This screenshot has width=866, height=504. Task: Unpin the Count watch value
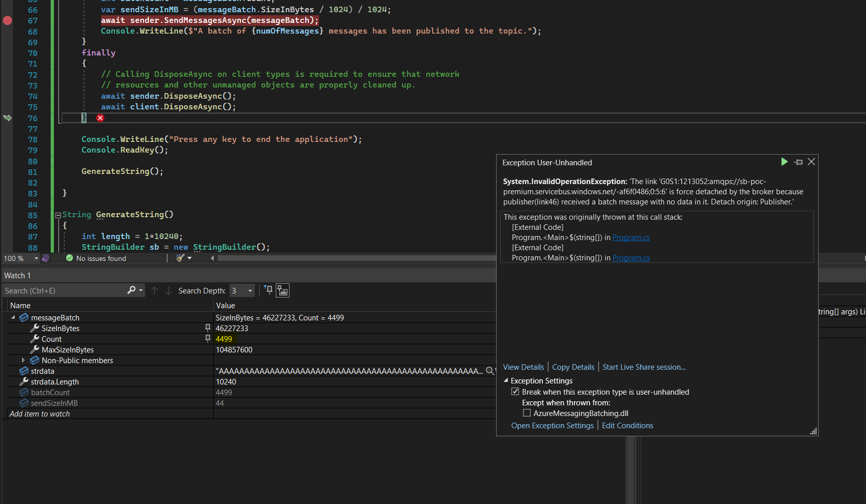pos(208,339)
